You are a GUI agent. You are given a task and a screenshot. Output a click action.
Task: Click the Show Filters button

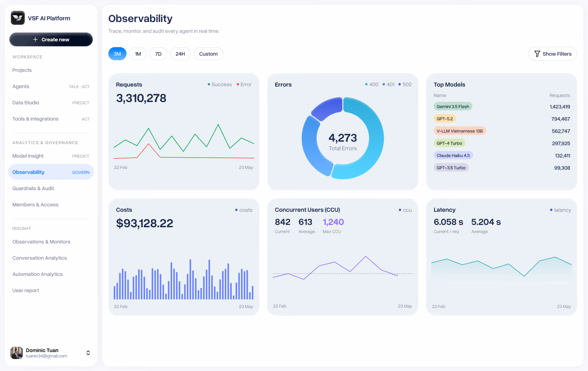[x=552, y=54]
